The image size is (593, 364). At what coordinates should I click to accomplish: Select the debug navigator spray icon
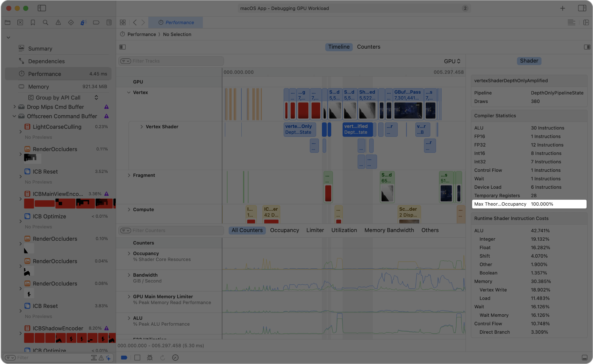pos(83,23)
